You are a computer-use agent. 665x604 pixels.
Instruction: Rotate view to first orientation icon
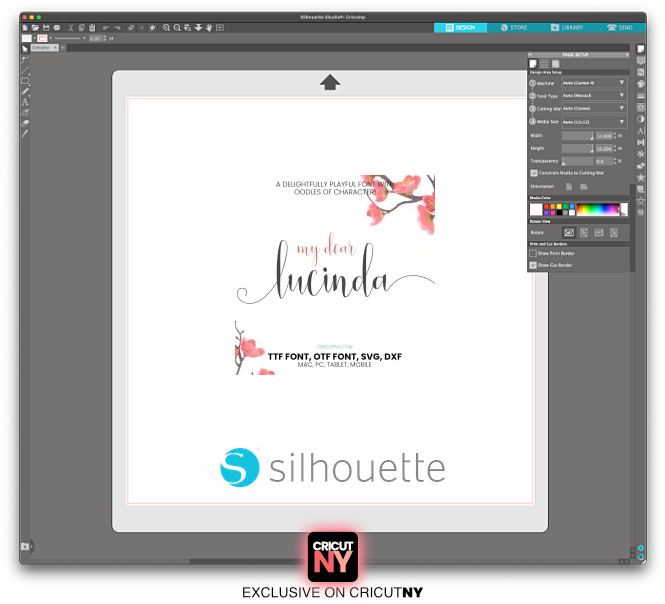(569, 232)
